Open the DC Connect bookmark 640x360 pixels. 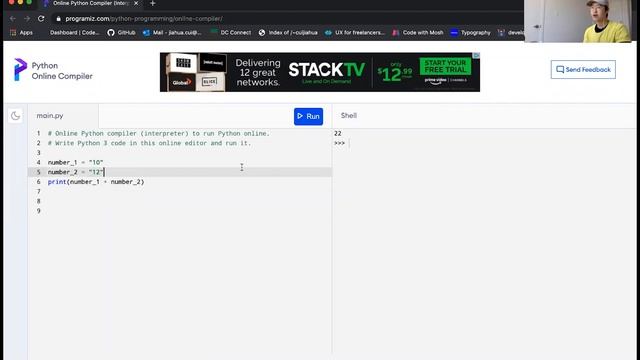[231, 33]
